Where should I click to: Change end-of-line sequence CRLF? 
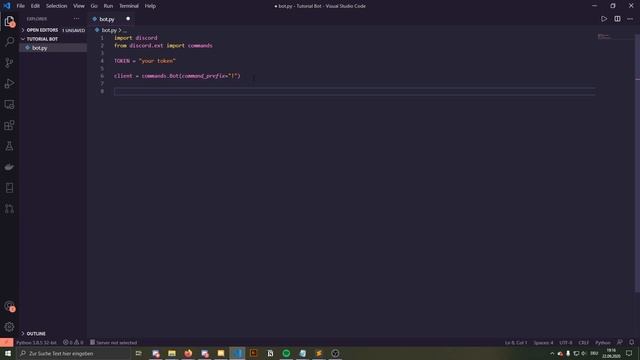point(584,342)
